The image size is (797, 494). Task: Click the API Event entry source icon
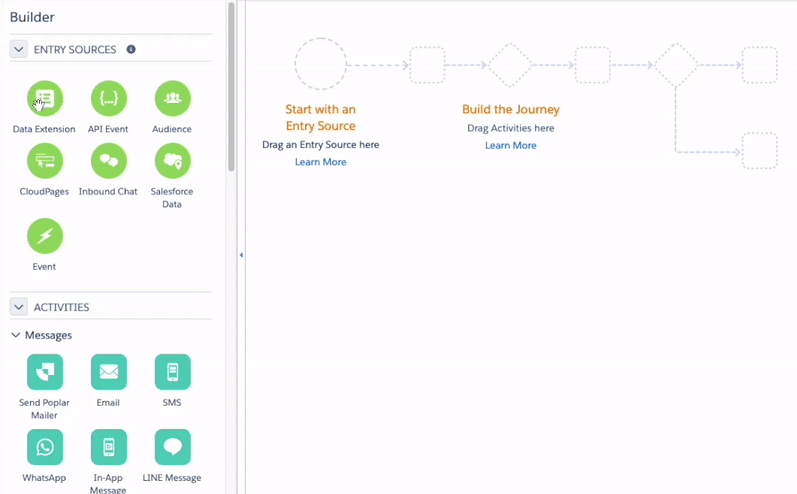coord(108,99)
